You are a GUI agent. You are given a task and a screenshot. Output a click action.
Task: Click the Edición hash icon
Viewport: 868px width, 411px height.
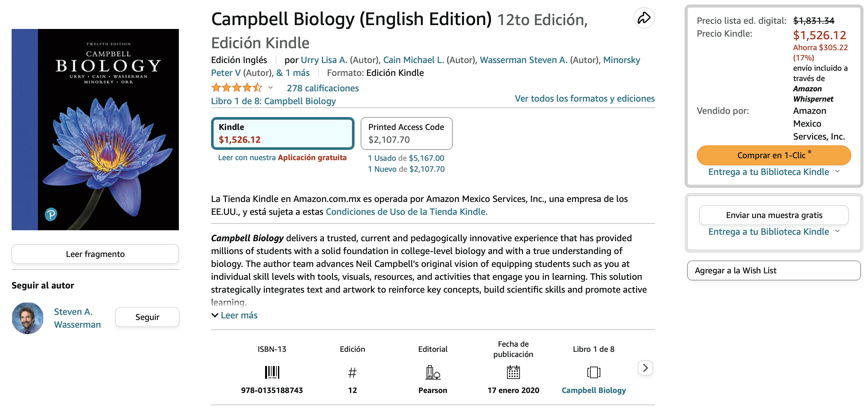(352, 373)
